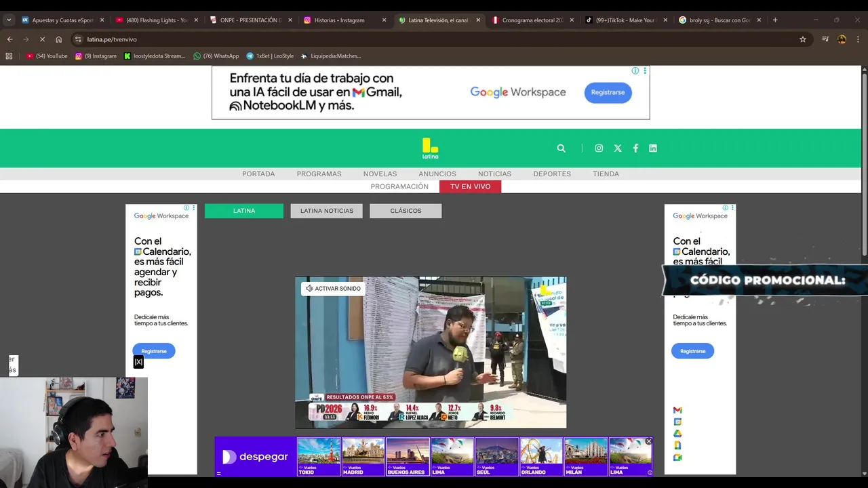Click the live TV video player

(431, 352)
